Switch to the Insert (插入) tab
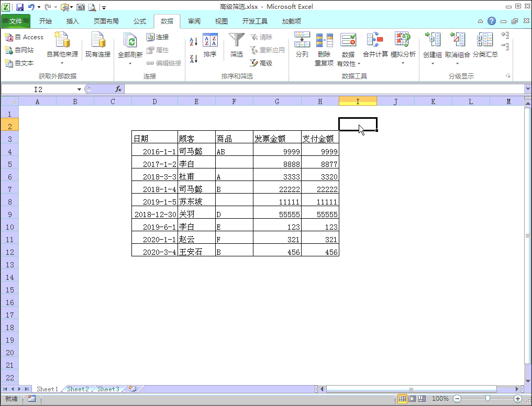This screenshot has width=532, height=406. coord(72,21)
